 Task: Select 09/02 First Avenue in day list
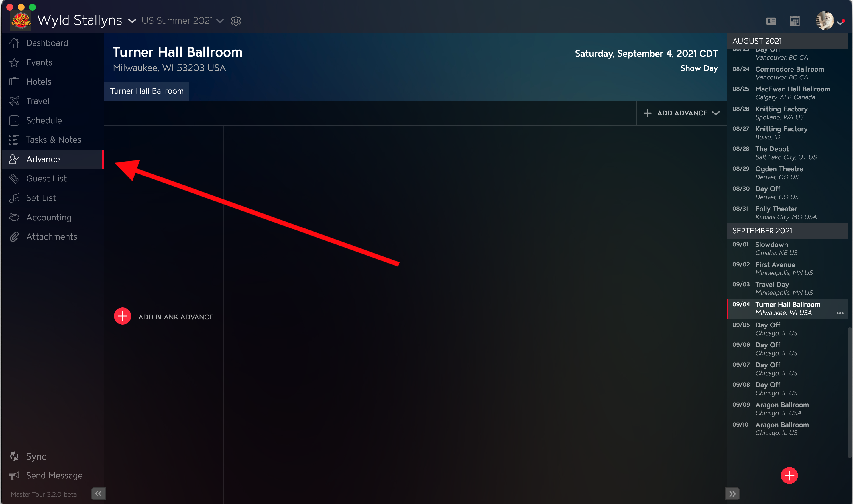click(786, 268)
